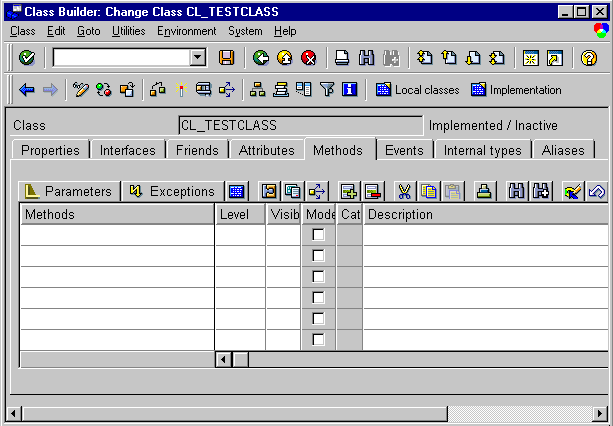
Task: Expand the command field dropdown arrow
Action: [198, 58]
